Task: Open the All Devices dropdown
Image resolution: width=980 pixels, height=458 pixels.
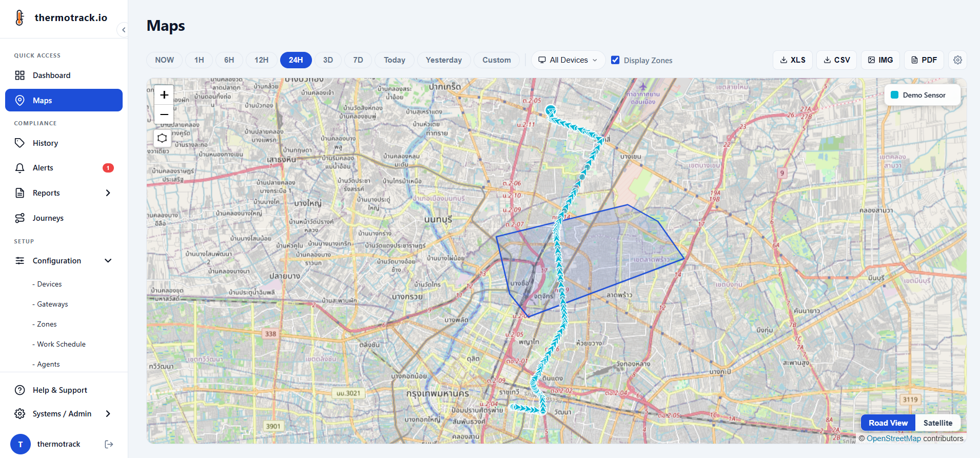Action: (x=568, y=60)
